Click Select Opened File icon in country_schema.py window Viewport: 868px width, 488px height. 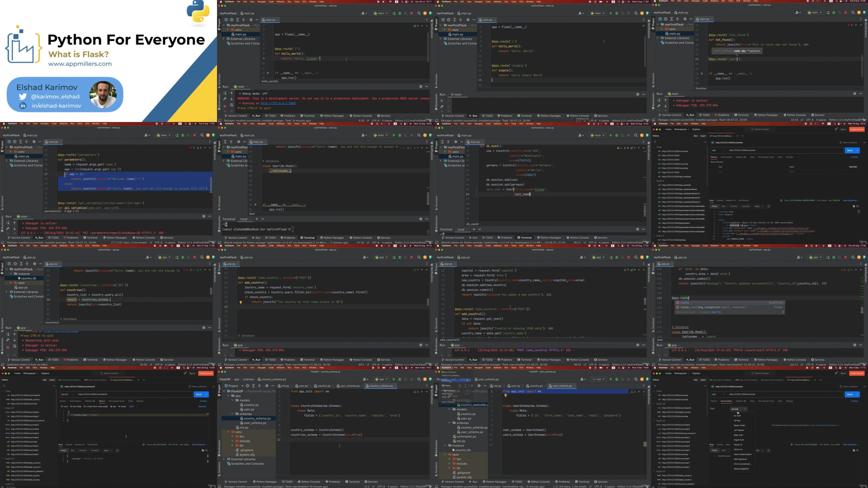[247, 386]
